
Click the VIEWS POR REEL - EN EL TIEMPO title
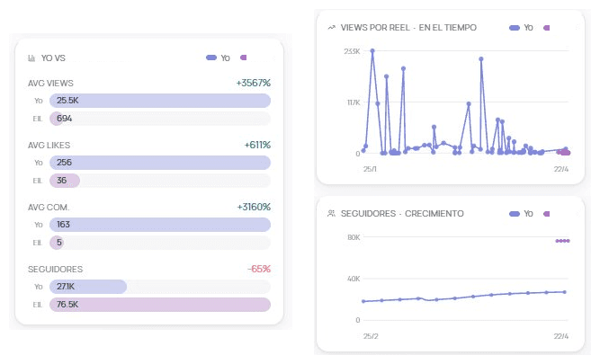pyautogui.click(x=408, y=28)
